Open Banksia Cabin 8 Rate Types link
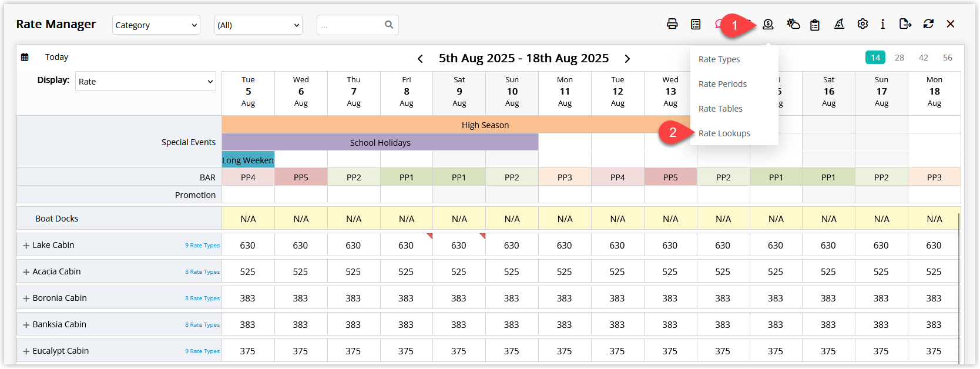Image resolution: width=980 pixels, height=369 pixels. tap(203, 325)
